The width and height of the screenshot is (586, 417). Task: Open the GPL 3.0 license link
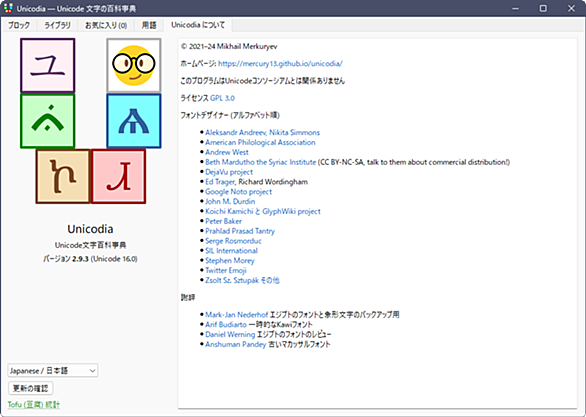click(x=222, y=98)
